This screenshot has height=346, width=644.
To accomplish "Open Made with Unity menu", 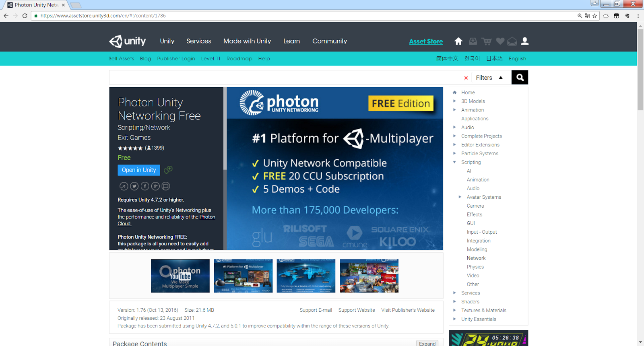I will coord(247,41).
